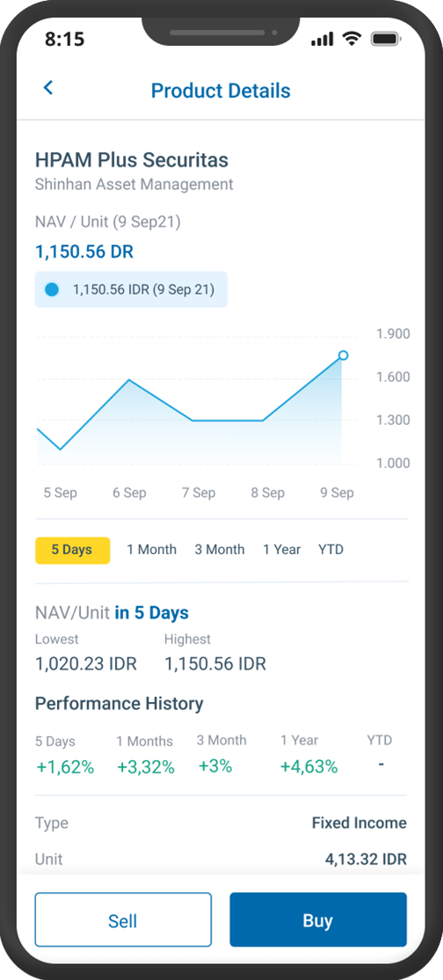Tap the Fixed Income type value
The width and height of the screenshot is (443, 980).
pos(359,823)
